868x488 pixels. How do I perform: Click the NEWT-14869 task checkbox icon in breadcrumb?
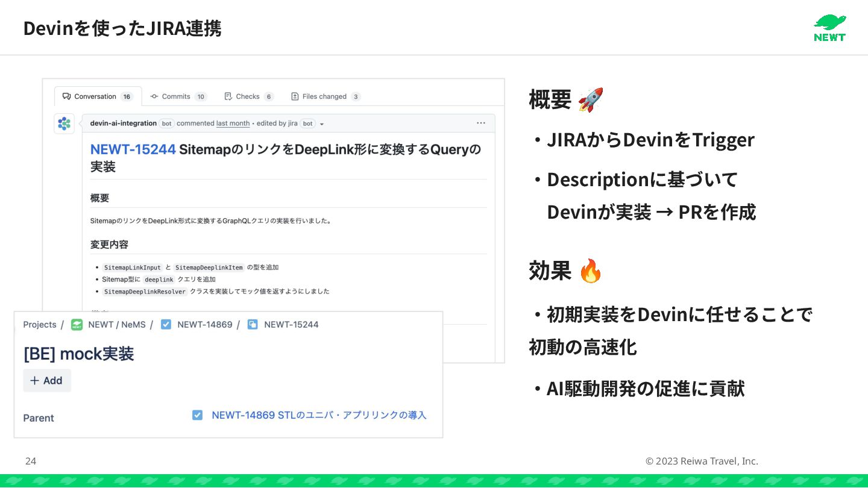(166, 324)
